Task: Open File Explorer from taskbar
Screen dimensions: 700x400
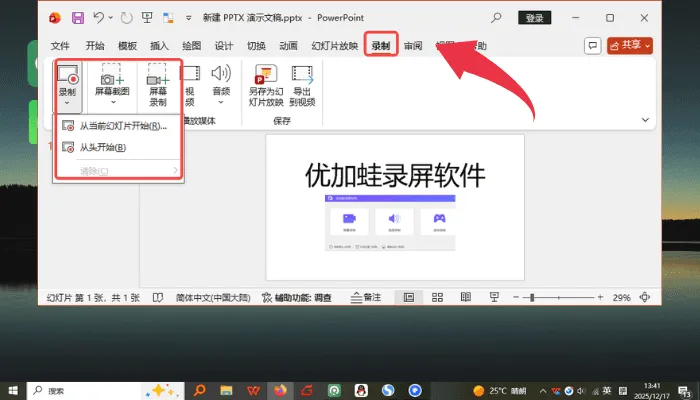Action: pos(226,391)
